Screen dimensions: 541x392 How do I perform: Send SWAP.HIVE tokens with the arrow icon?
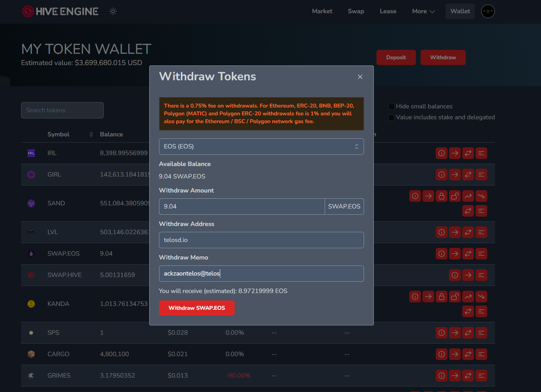click(468, 275)
